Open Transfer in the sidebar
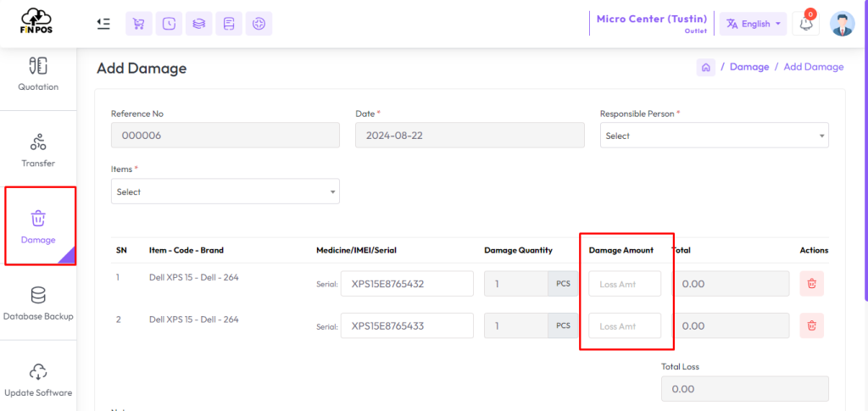 coord(38,151)
